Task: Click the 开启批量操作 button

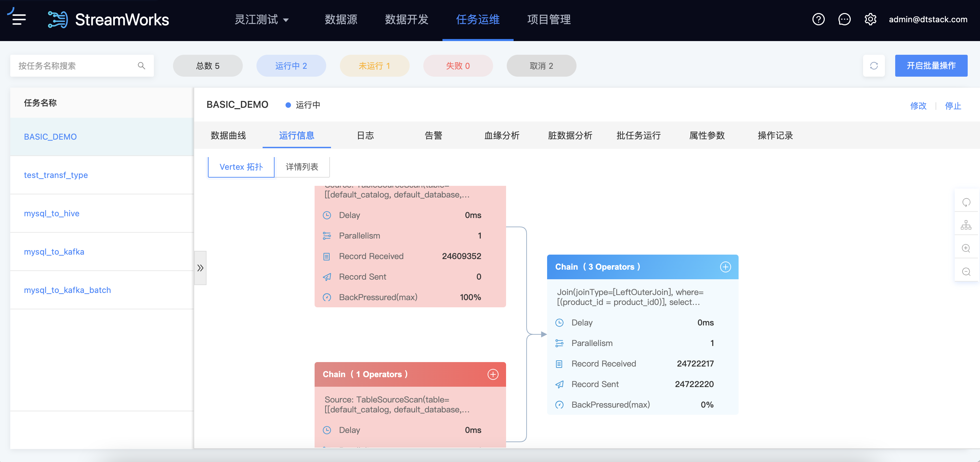Action: [x=931, y=65]
